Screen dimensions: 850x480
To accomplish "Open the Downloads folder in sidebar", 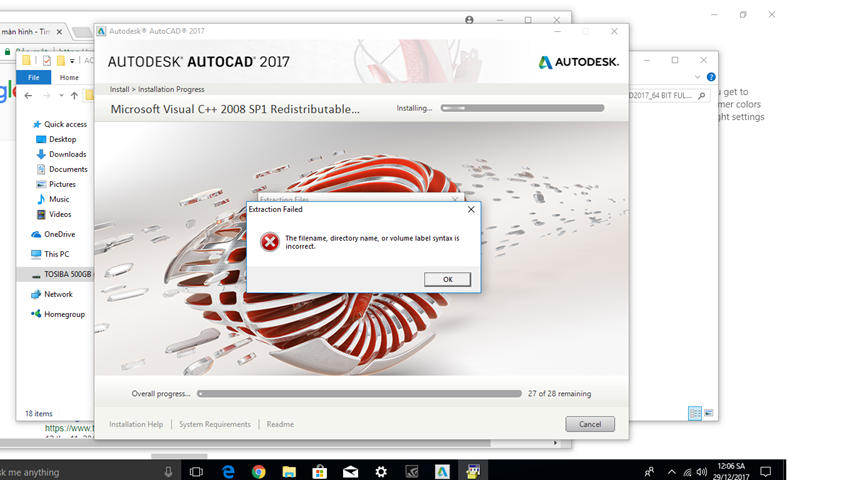I will point(67,154).
